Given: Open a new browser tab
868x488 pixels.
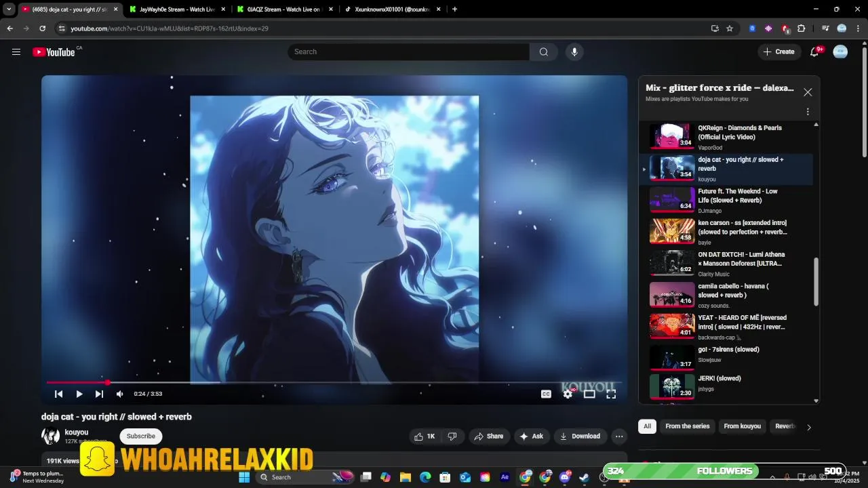Looking at the screenshot, I should pyautogui.click(x=454, y=9).
